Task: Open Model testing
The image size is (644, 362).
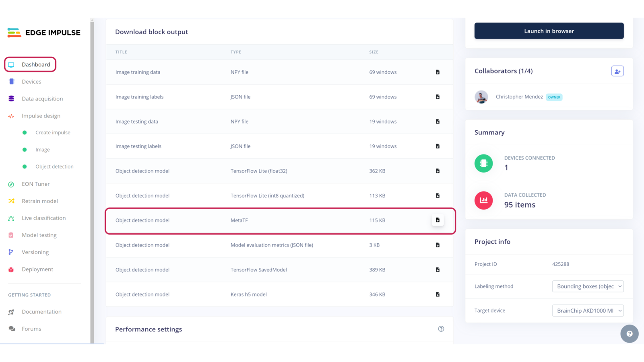Action: pos(39,235)
